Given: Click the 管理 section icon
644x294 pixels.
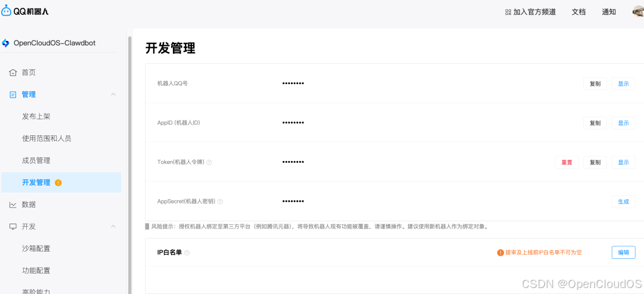Looking at the screenshot, I should click(13, 95).
